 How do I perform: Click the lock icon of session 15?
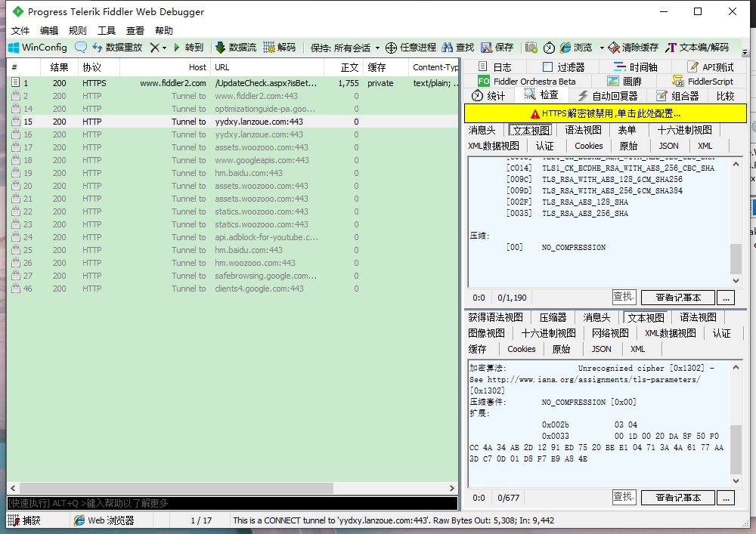[x=16, y=122]
